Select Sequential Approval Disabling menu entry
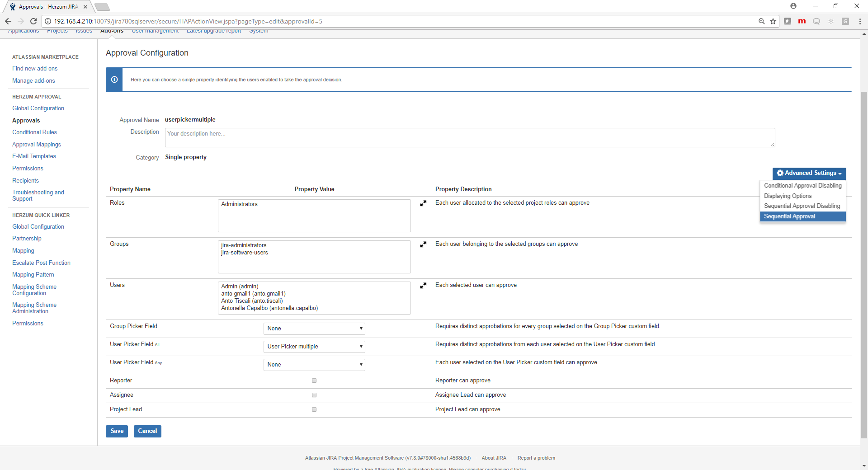 pyautogui.click(x=803, y=206)
